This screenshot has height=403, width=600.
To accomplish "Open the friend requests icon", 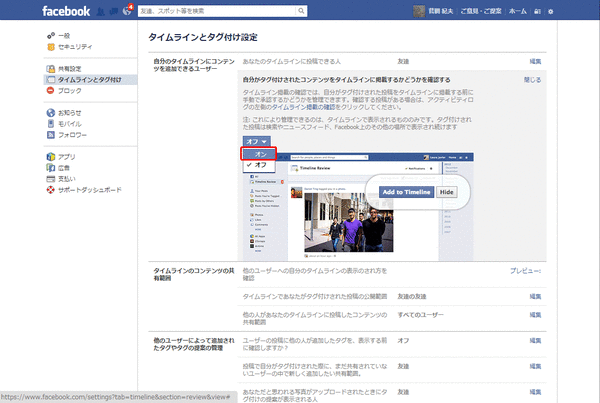I will [x=101, y=11].
